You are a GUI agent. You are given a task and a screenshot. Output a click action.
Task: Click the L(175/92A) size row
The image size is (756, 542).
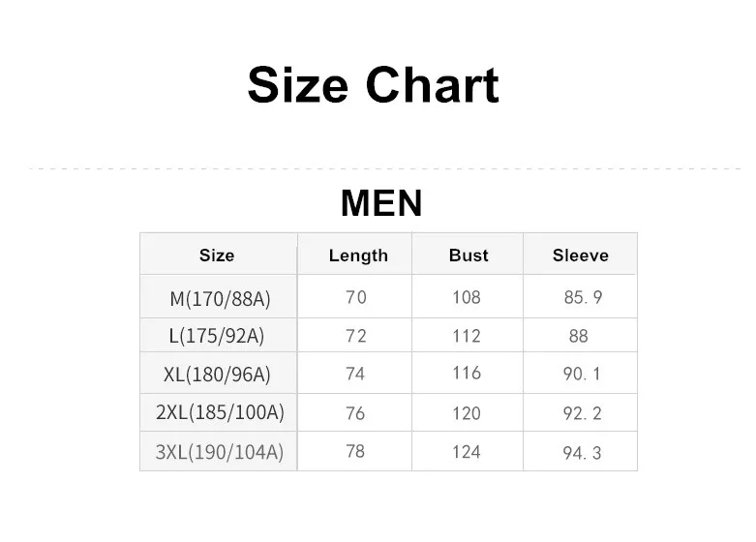point(388,335)
